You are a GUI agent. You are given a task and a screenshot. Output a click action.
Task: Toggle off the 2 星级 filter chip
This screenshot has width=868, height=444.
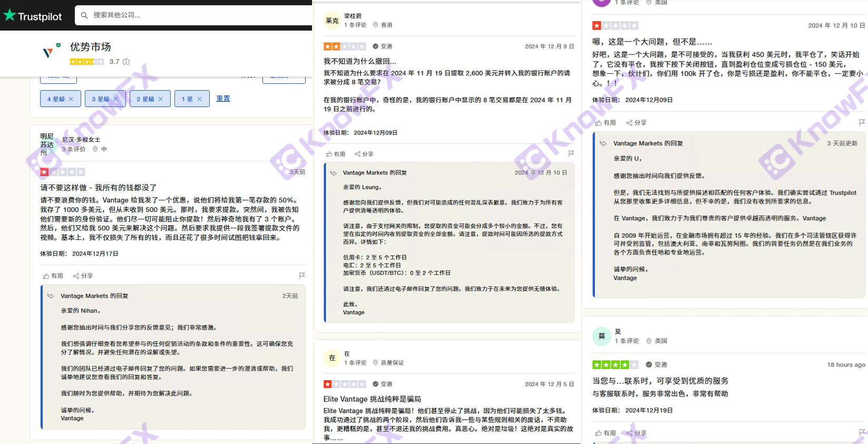150,99
